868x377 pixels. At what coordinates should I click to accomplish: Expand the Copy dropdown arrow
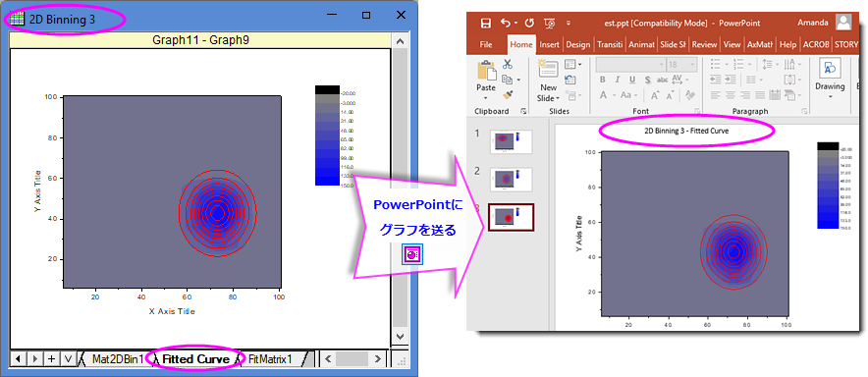pos(518,80)
